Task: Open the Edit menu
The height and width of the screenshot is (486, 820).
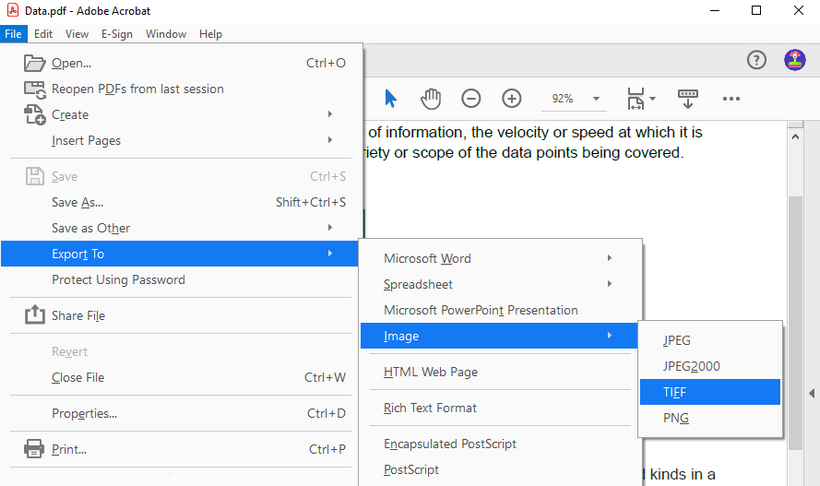Action: pos(43,34)
